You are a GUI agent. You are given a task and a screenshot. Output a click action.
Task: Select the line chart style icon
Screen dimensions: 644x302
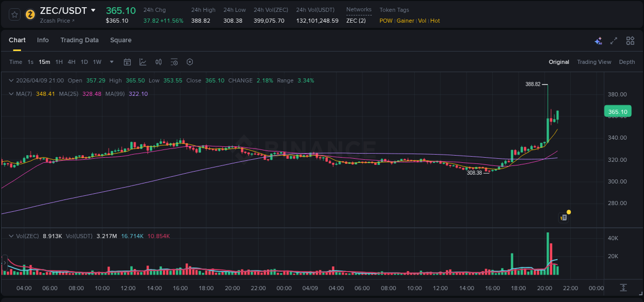click(143, 62)
